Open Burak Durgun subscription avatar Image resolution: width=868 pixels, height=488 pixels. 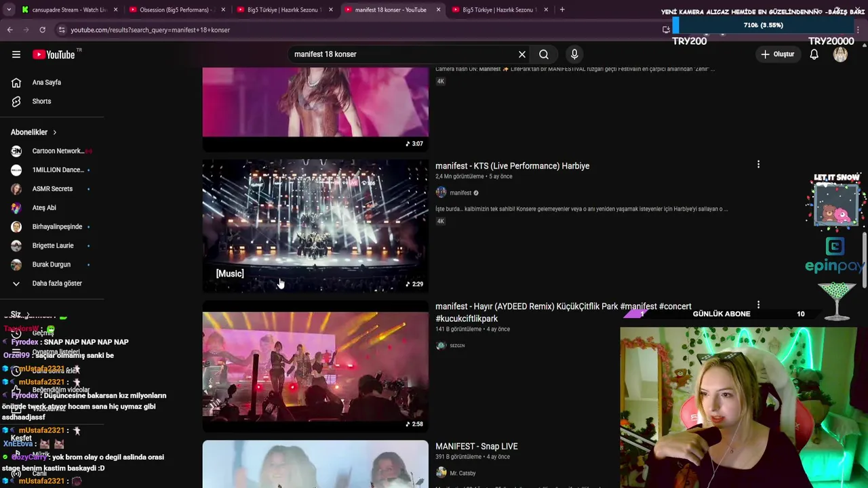point(16,265)
